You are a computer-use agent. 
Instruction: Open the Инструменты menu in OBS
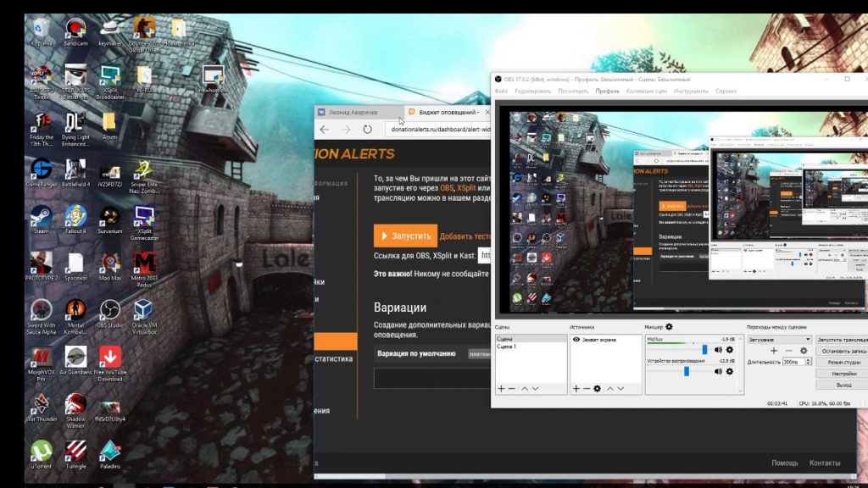click(691, 91)
